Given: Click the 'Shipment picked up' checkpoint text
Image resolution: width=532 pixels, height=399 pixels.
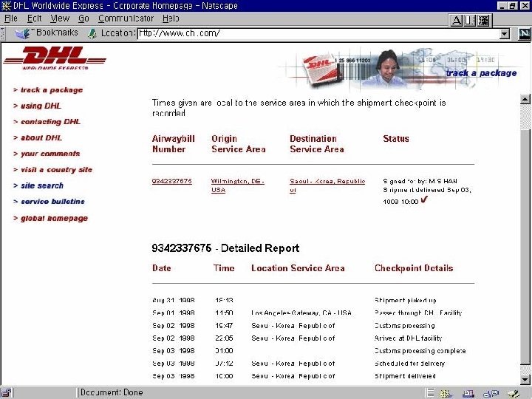Looking at the screenshot, I should tap(406, 300).
